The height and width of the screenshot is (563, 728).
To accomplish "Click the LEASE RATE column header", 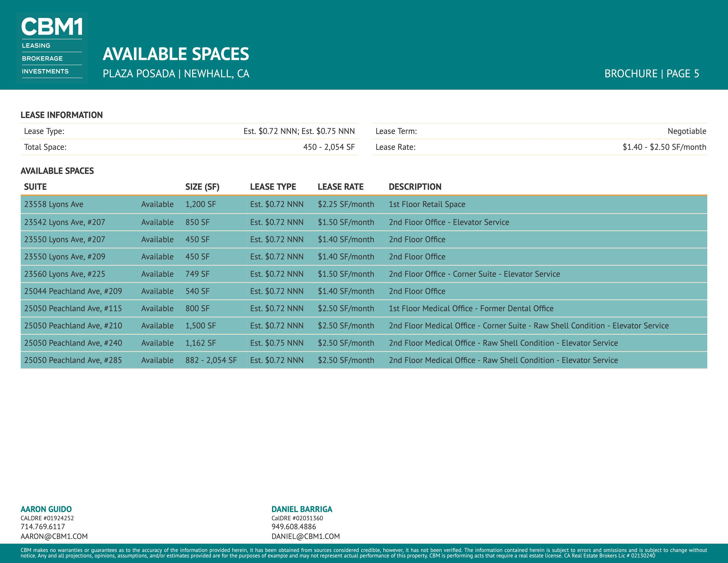I will [340, 187].
